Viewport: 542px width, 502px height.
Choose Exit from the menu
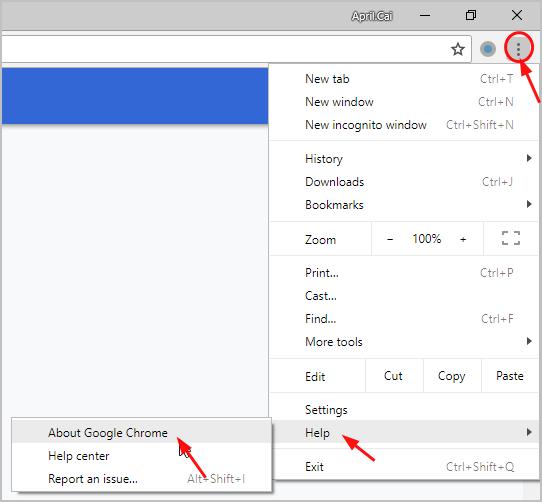pyautogui.click(x=404, y=467)
